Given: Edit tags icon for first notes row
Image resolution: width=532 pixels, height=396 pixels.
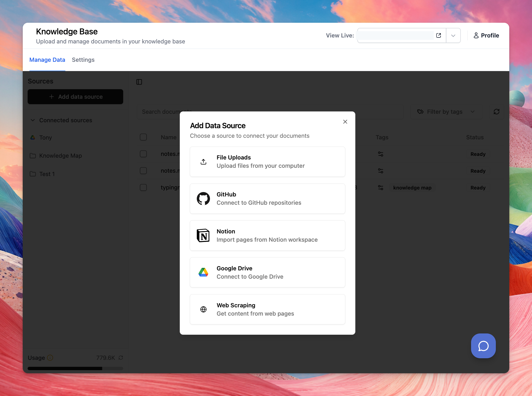Looking at the screenshot, I should pos(381,154).
